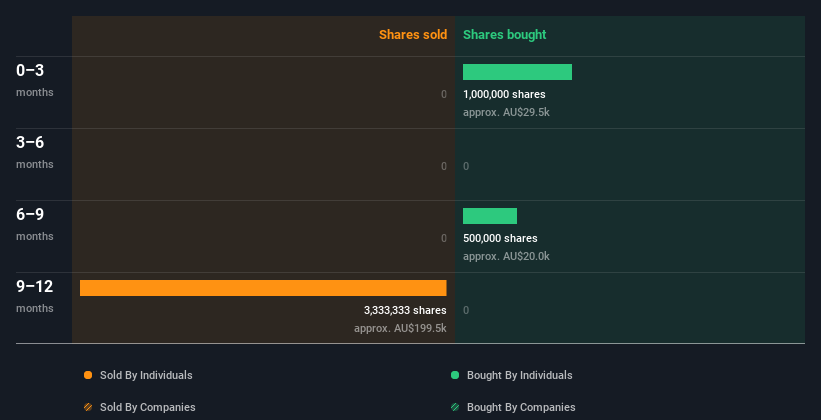Click the approx. AU$20.0k amount
The height and width of the screenshot is (420, 821).
click(x=506, y=256)
